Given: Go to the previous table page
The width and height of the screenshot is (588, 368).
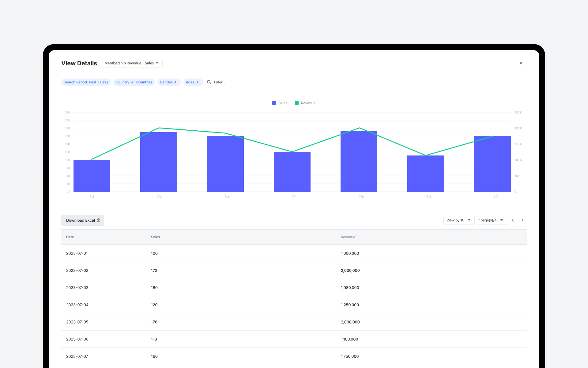Looking at the screenshot, I should coord(513,220).
